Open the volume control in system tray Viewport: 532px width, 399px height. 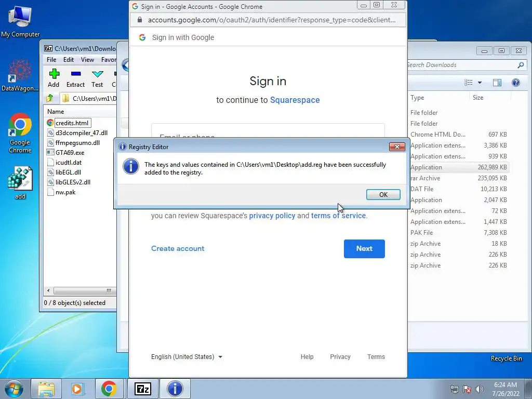(480, 389)
